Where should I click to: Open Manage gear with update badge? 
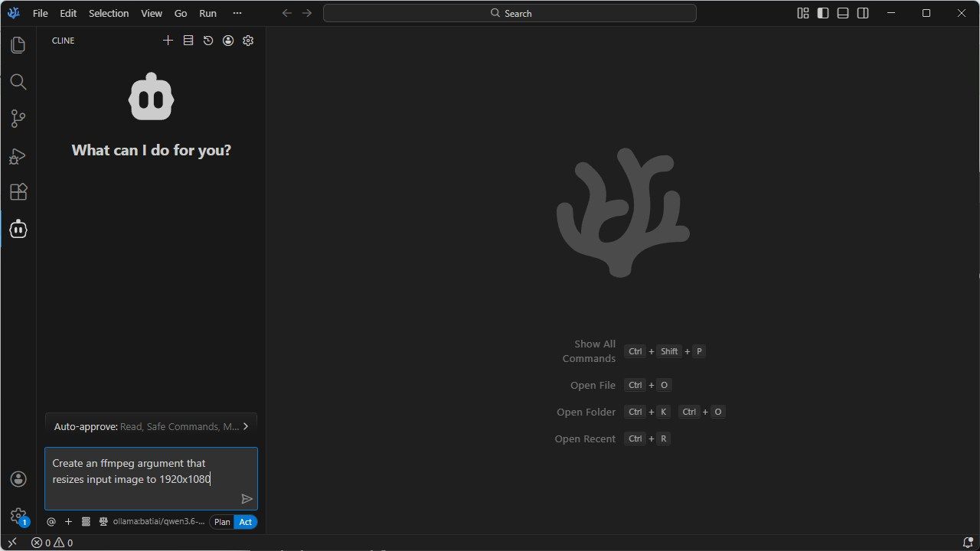pos(18,517)
